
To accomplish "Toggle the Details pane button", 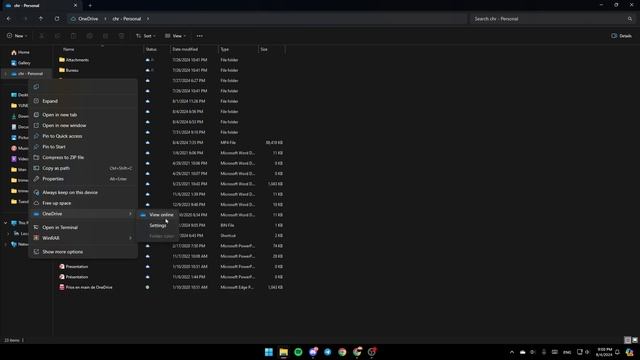I will pos(621,36).
